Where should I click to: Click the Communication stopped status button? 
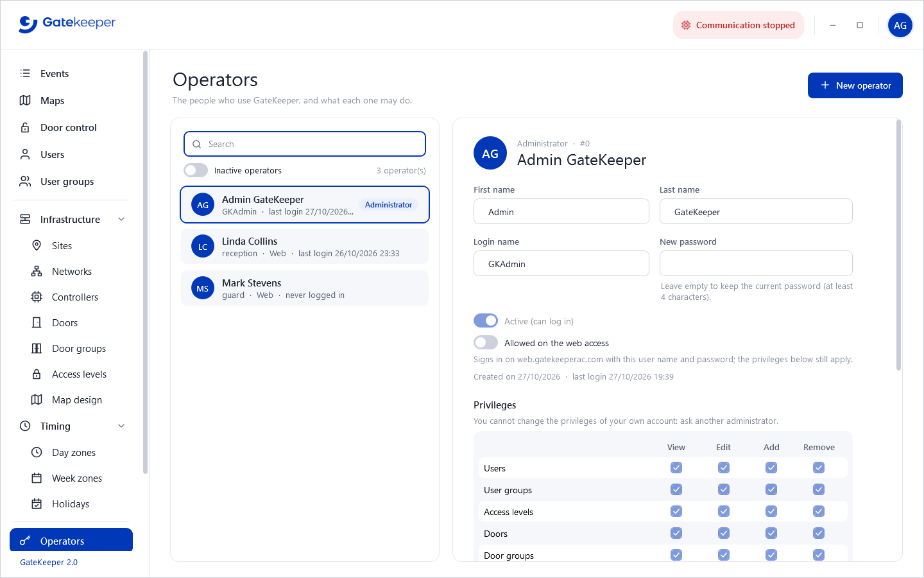coord(739,25)
